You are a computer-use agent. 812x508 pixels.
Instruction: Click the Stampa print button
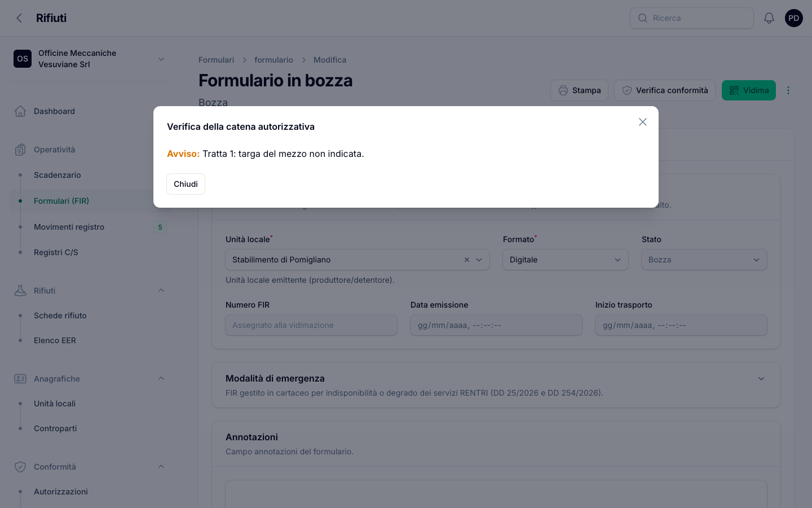tap(579, 90)
